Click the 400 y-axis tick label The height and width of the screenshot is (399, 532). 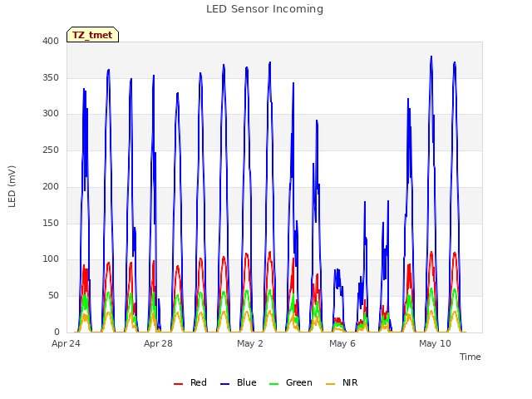click(x=51, y=41)
